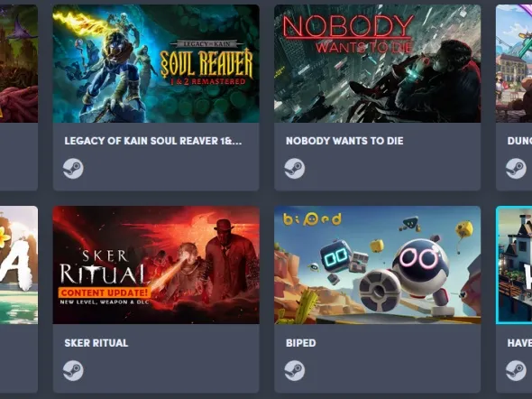532x399 pixels.
Task: Select the SKER RITUAL title text
Action: (96, 343)
